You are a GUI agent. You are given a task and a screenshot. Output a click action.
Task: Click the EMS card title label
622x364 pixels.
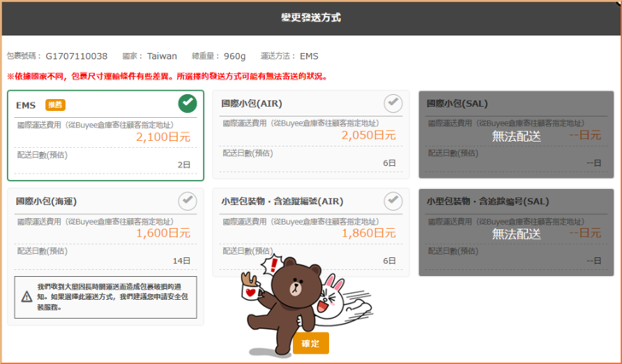coord(26,105)
